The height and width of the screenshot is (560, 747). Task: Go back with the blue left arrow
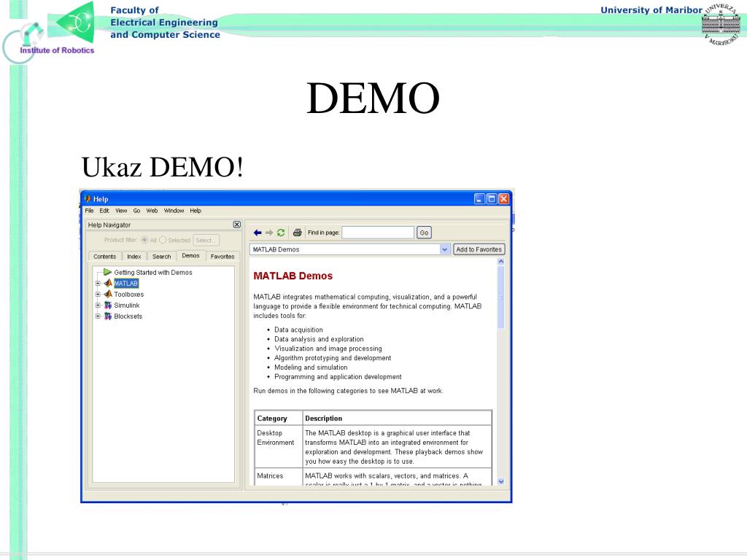pyautogui.click(x=258, y=233)
